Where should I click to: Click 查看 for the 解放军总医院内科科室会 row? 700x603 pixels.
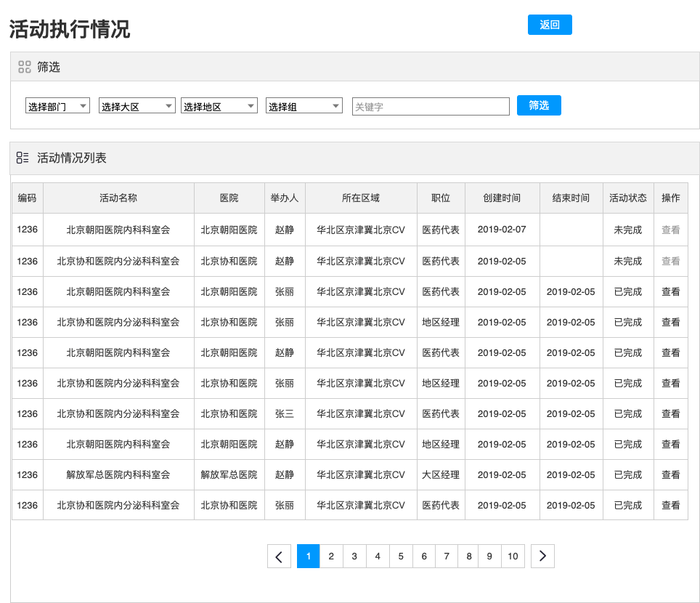pyautogui.click(x=670, y=475)
